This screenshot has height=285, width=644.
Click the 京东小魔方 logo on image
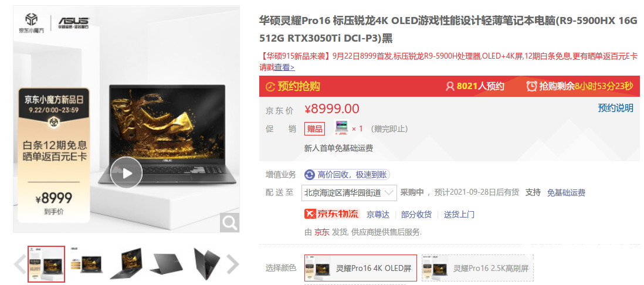[31, 23]
